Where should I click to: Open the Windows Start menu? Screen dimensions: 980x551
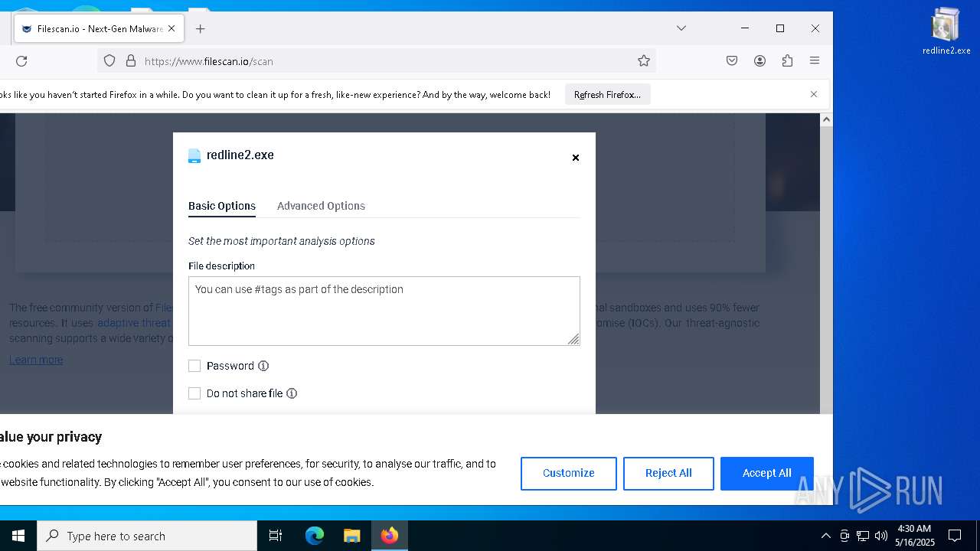pos(18,536)
